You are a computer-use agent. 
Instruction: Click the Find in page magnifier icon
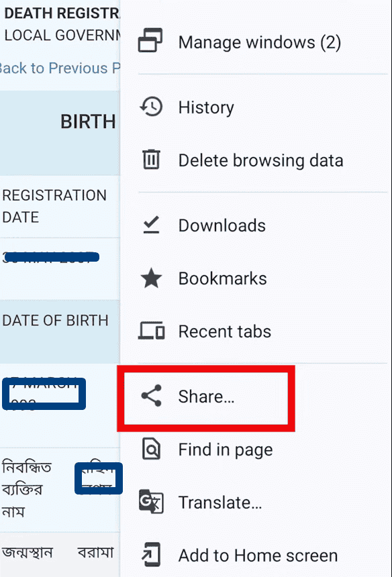click(152, 450)
